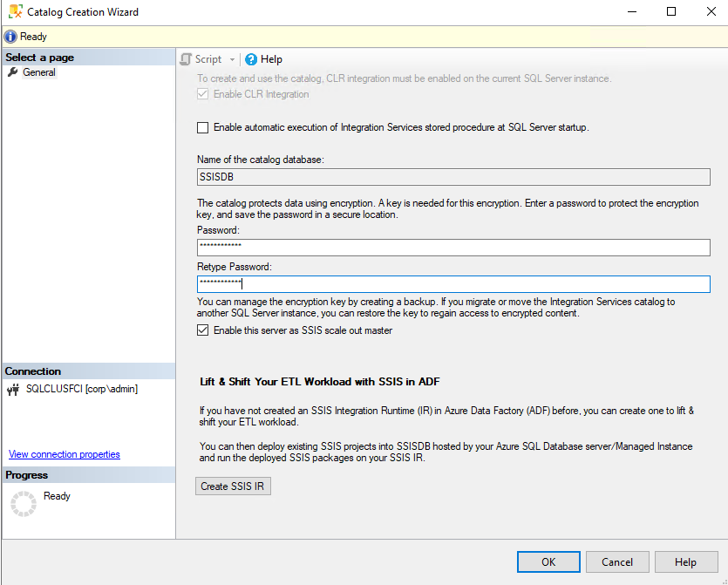Confirm catalog creation with OK
This screenshot has width=728, height=585.
coord(548,561)
